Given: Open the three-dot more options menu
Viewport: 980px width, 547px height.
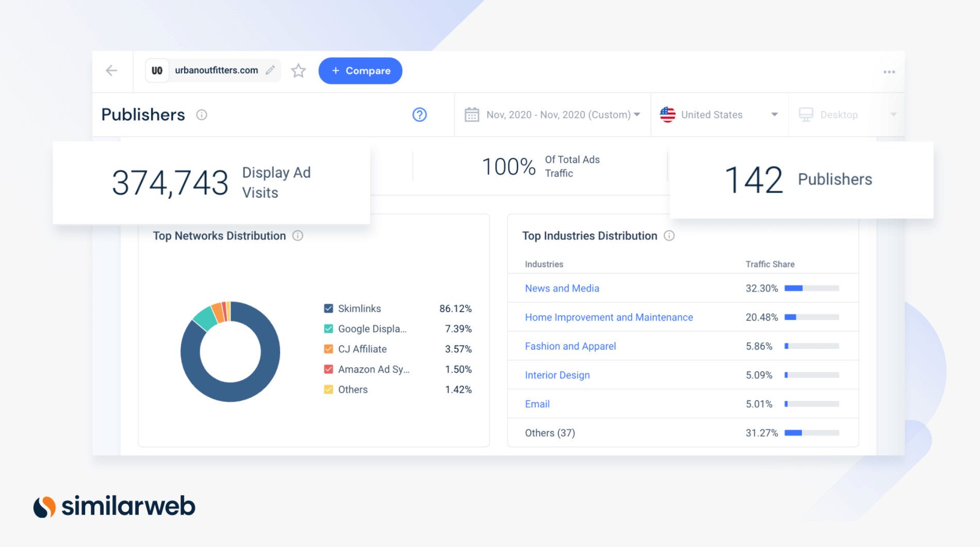Looking at the screenshot, I should (889, 72).
